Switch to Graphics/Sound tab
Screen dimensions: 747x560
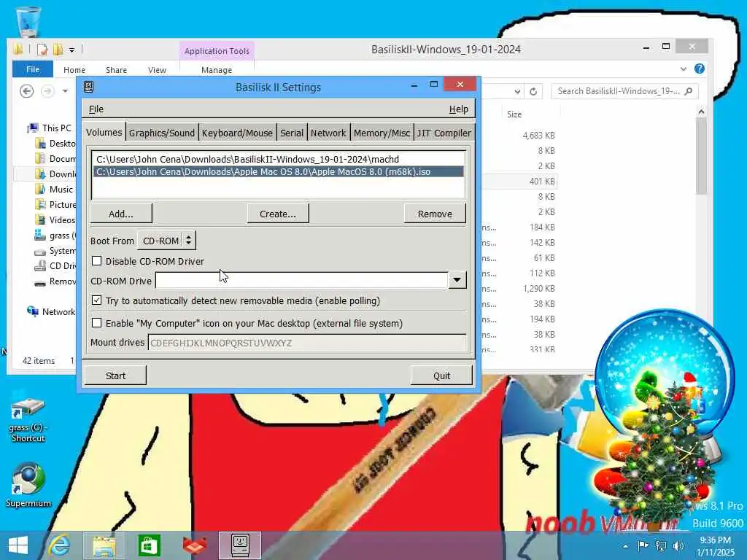click(x=161, y=133)
